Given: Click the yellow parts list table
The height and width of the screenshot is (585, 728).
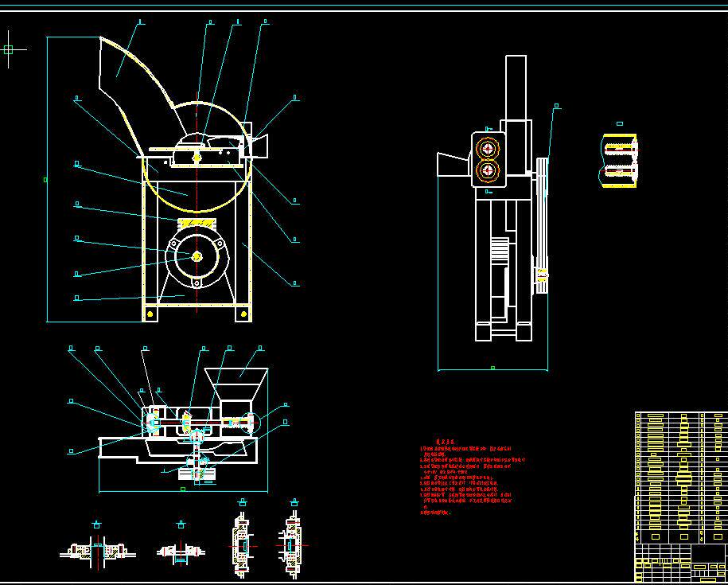Looking at the screenshot, I should point(680,478).
